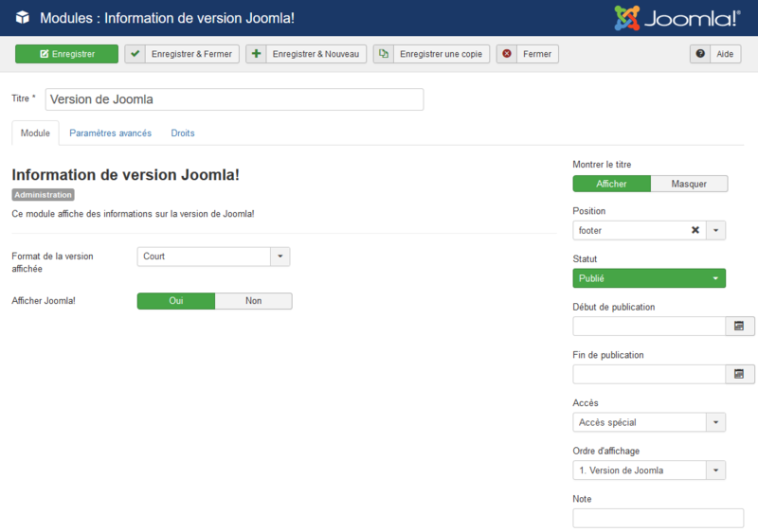Viewport: 758px width, 532px height.
Task: Click the Joomla! logo in header
Action: click(677, 18)
